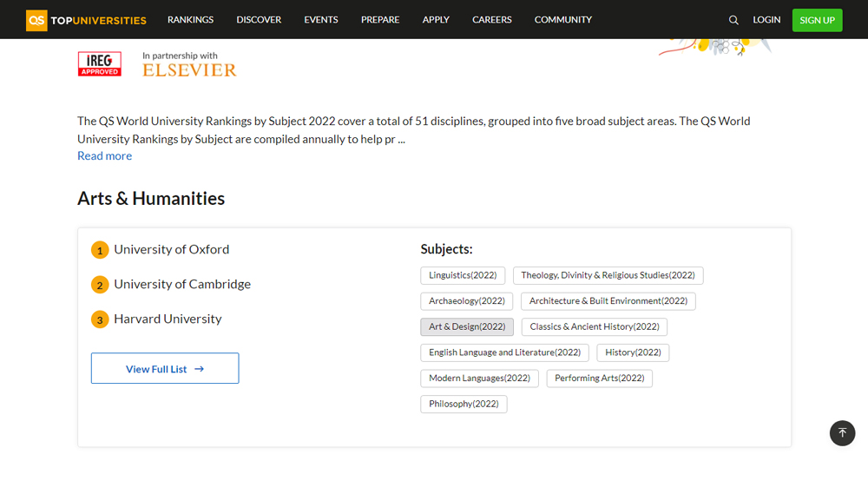The image size is (868, 494).
Task: Choose the Linguistics(2022) subject tag
Action: [x=463, y=275]
